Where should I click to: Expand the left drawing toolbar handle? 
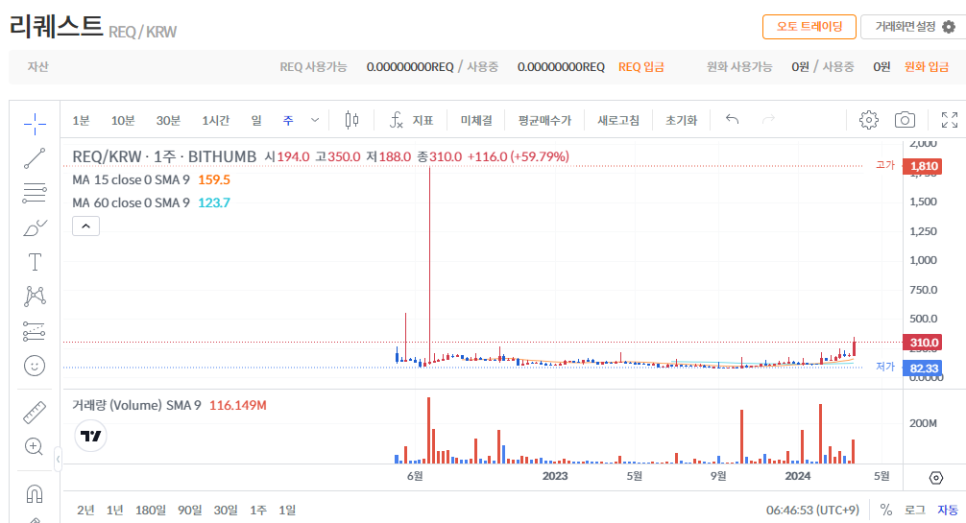(x=58, y=459)
